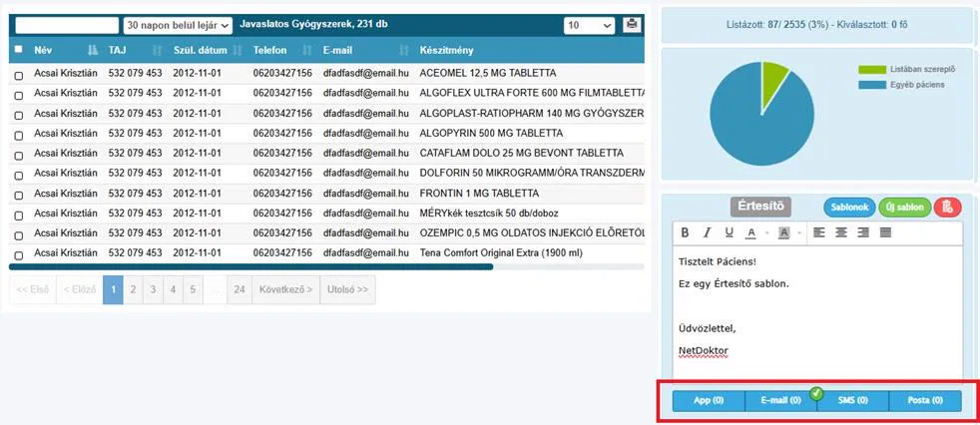Create a template with 'Új sablon'

(x=905, y=208)
